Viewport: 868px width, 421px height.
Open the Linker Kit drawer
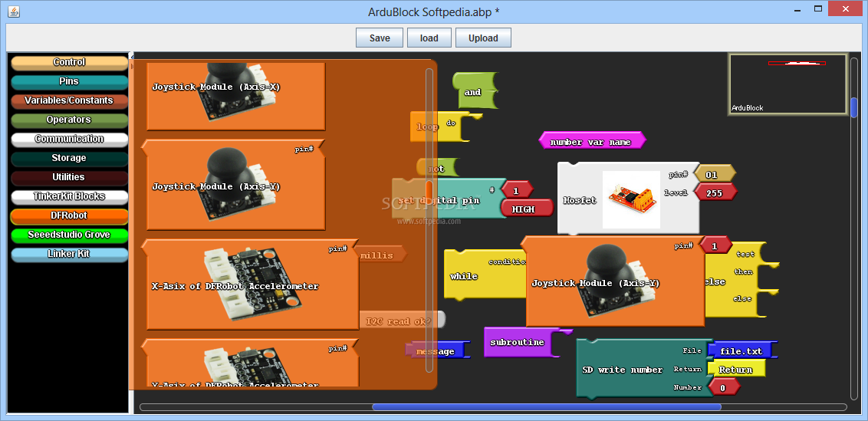[x=69, y=255]
